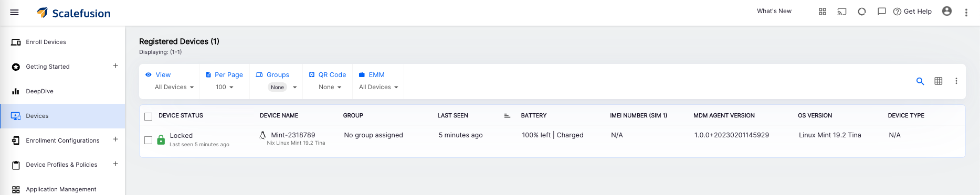Expand the Getting Started plus icon
The width and height of the screenshot is (980, 195).
(x=115, y=66)
